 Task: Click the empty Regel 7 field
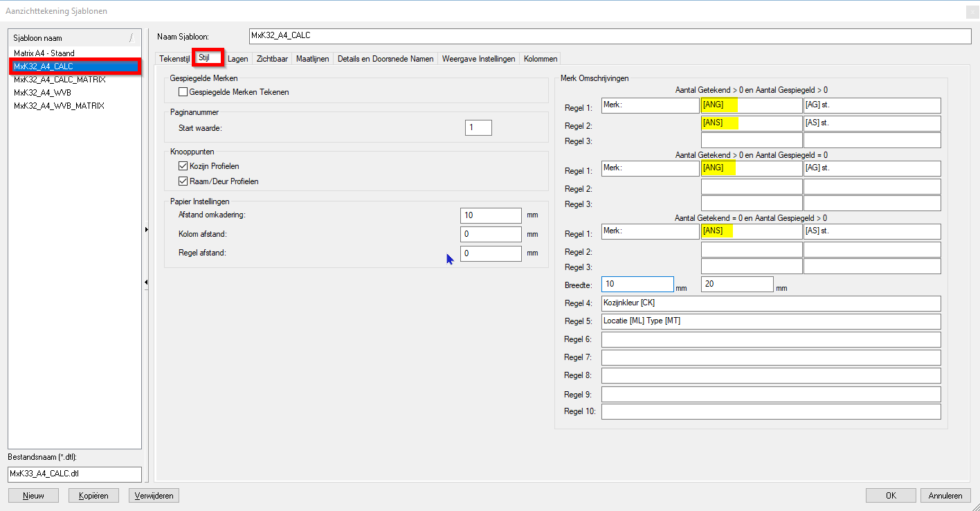coord(771,357)
